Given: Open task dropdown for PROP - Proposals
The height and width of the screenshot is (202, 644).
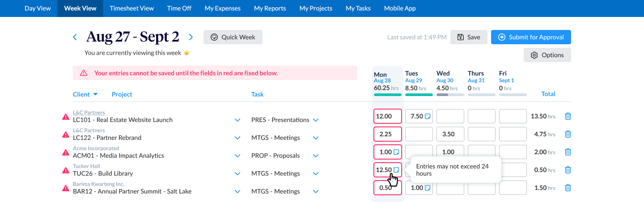Looking at the screenshot, I should pos(316,156).
